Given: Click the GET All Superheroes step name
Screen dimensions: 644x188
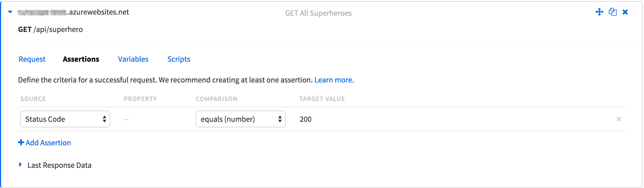Looking at the screenshot, I should 318,13.
